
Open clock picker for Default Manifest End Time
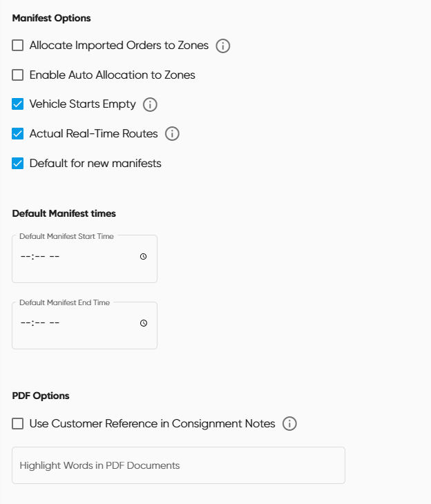click(144, 323)
